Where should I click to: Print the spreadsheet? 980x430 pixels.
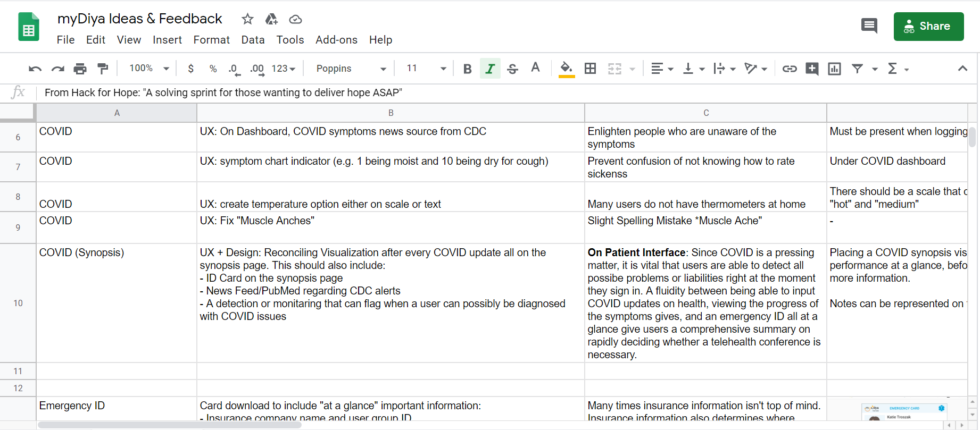[x=80, y=69]
